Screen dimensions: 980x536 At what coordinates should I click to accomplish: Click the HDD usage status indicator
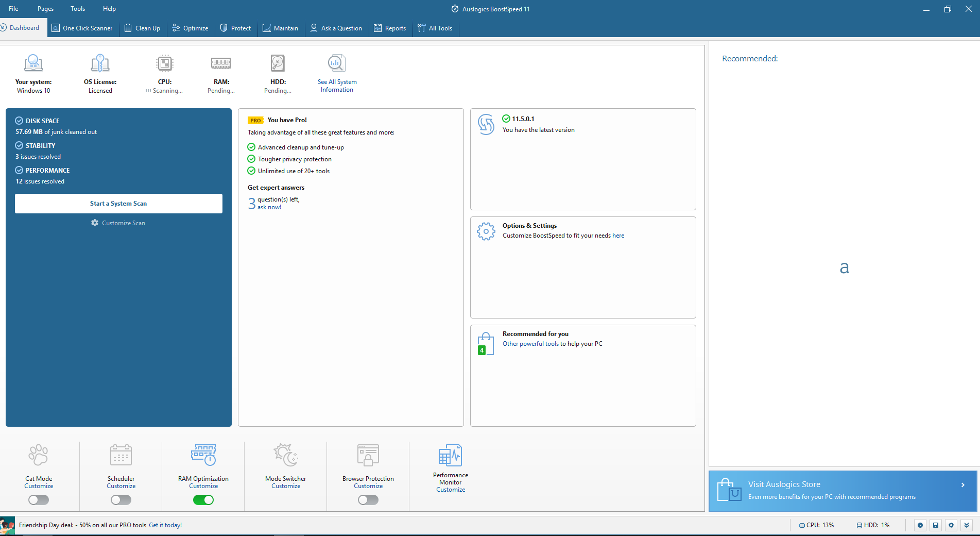(873, 525)
